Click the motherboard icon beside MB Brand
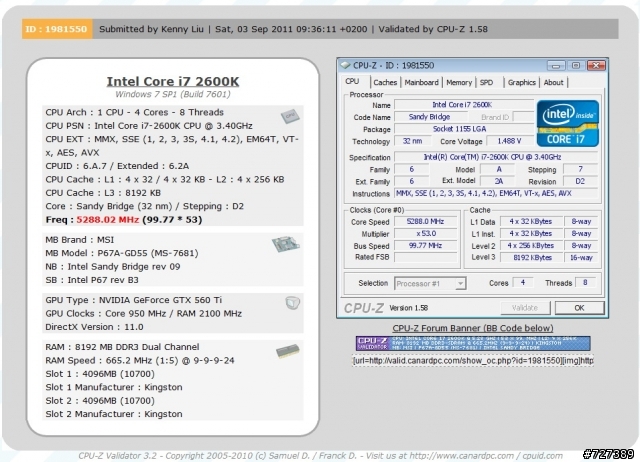The image size is (640, 462). coord(286,244)
